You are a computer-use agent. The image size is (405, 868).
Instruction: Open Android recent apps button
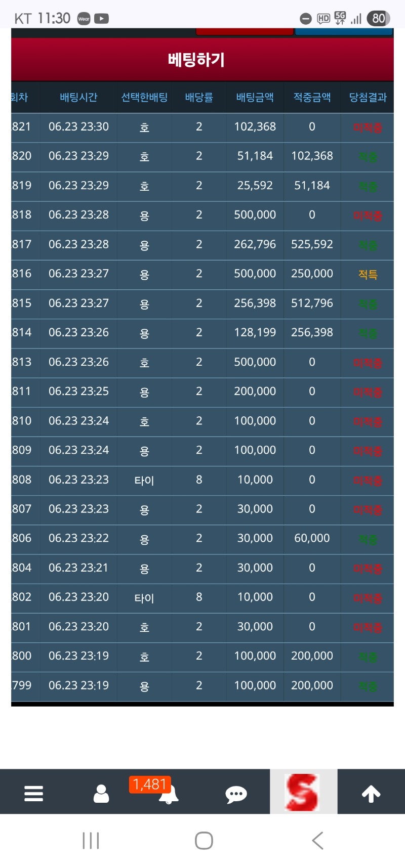coord(91,841)
